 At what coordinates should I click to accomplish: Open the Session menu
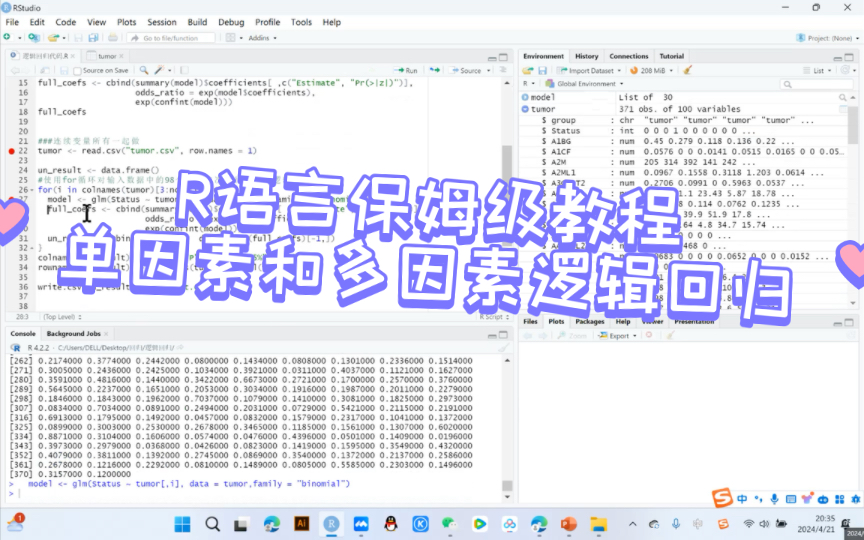(161, 22)
